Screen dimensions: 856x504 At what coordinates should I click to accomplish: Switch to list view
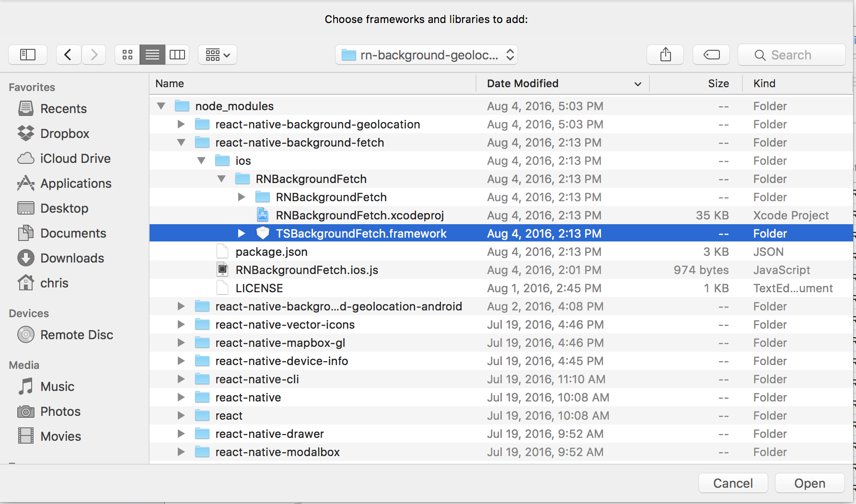[152, 55]
